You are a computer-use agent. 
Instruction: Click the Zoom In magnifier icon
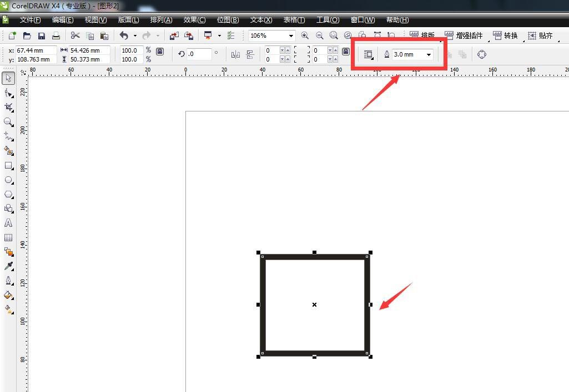point(305,35)
